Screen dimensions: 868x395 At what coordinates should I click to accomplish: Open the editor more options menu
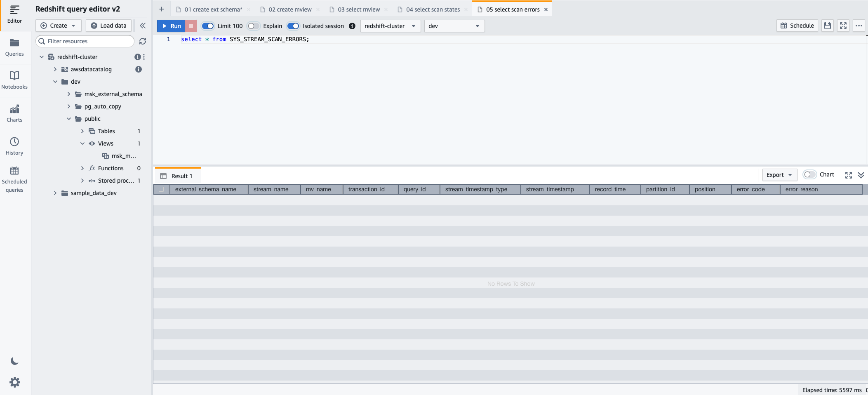click(859, 26)
